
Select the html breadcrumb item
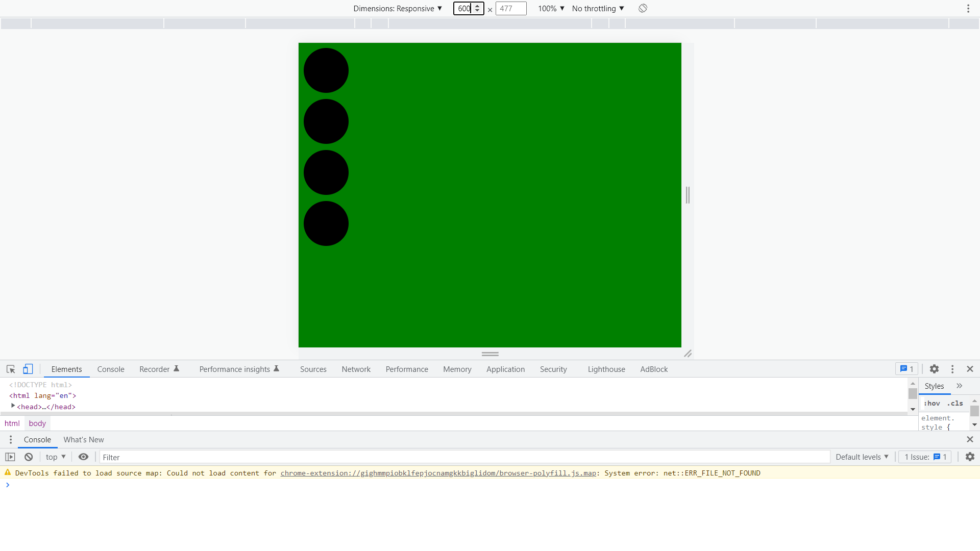pyautogui.click(x=12, y=423)
